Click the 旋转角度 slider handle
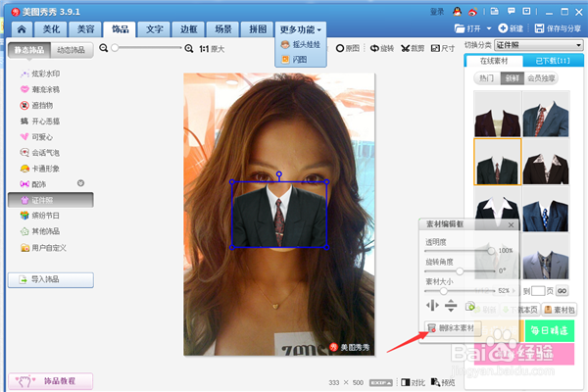This screenshot has width=588, height=392. pyautogui.click(x=460, y=271)
